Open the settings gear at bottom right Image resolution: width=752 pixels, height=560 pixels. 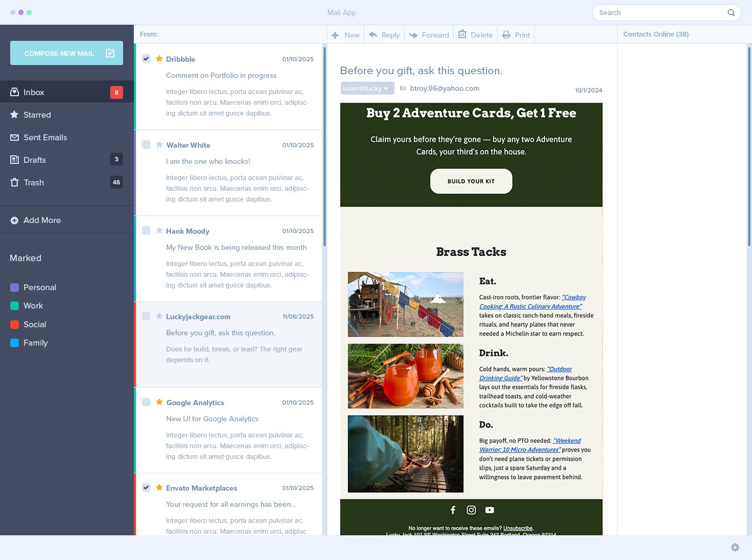(735, 547)
